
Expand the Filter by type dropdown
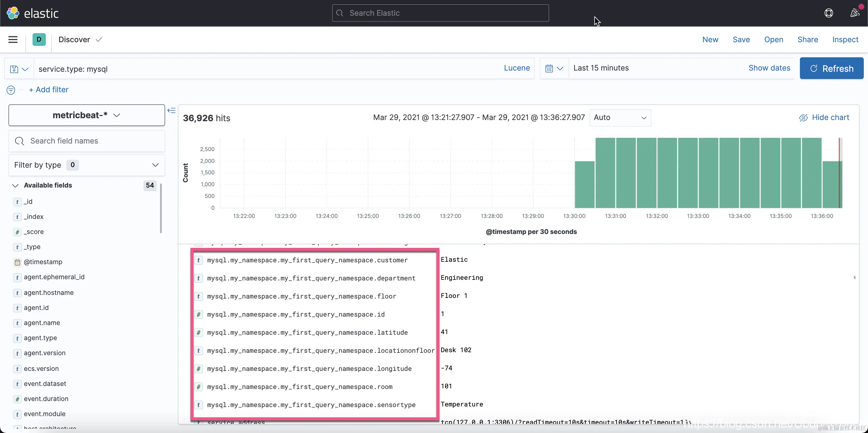click(86, 165)
